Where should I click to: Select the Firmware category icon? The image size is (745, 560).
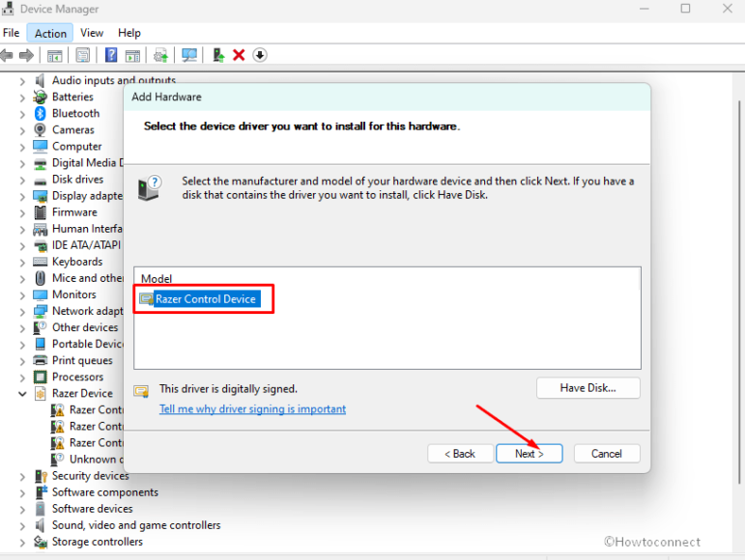pos(40,212)
